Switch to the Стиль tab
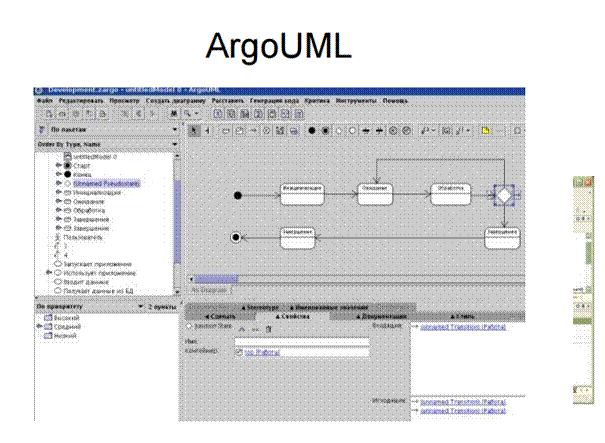The height and width of the screenshot is (443, 605). click(x=463, y=316)
